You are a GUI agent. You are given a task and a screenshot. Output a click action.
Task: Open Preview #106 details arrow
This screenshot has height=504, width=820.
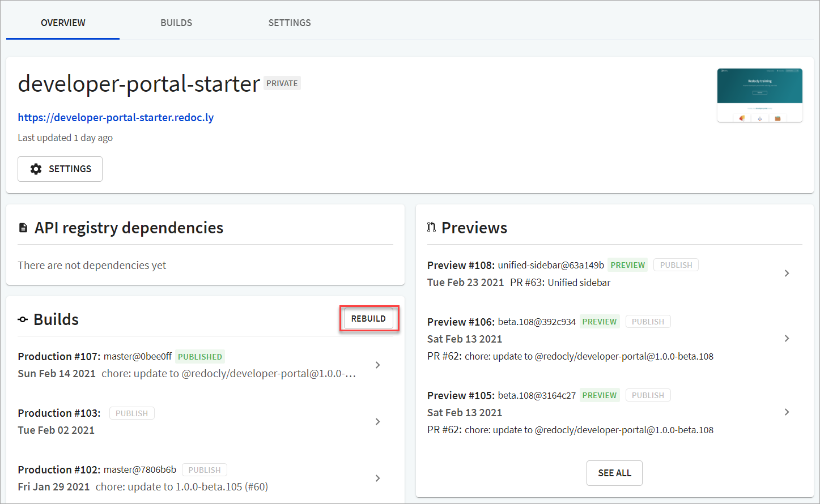(x=787, y=339)
